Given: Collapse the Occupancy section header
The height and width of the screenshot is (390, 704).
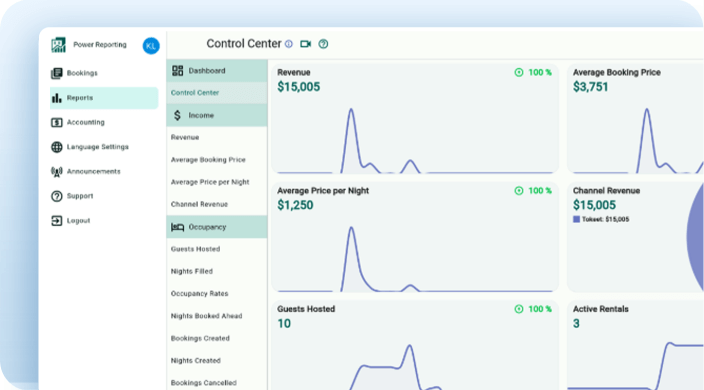Looking at the screenshot, I should (217, 227).
